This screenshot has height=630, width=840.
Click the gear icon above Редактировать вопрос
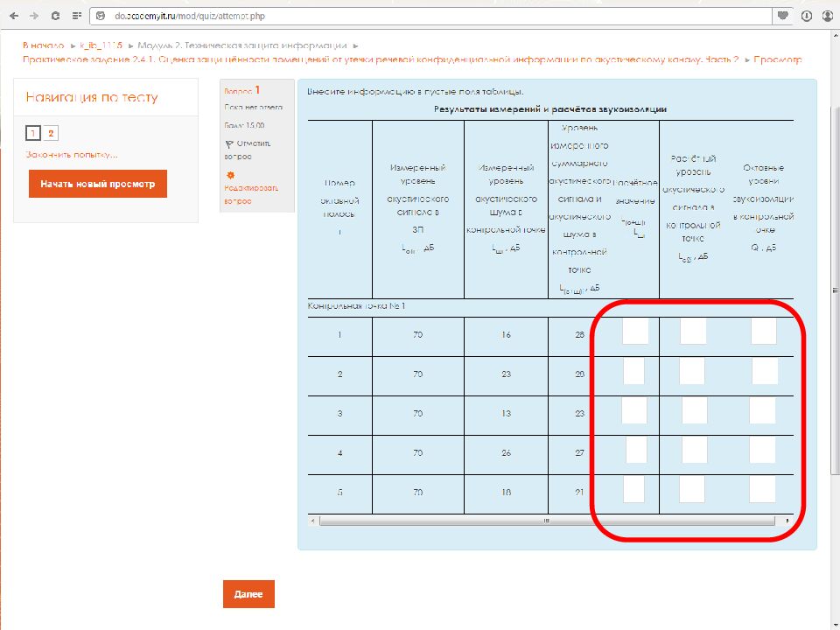click(230, 175)
